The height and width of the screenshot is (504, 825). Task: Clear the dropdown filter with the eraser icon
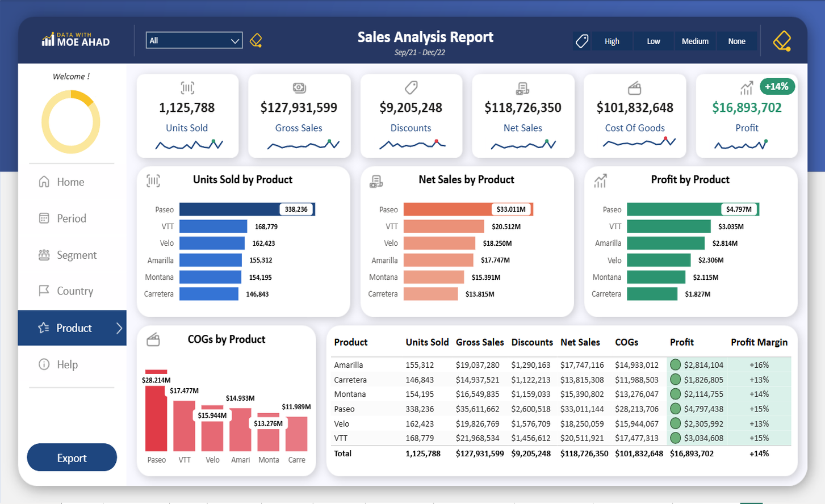256,40
